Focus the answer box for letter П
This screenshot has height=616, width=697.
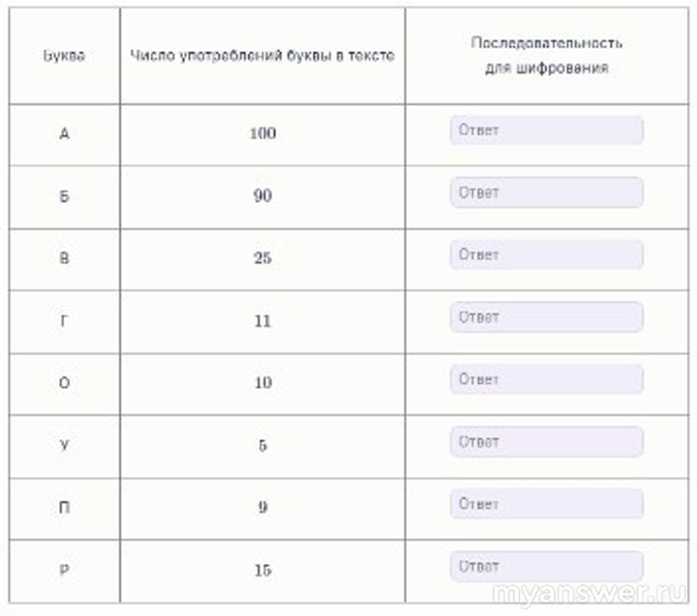tap(546, 504)
